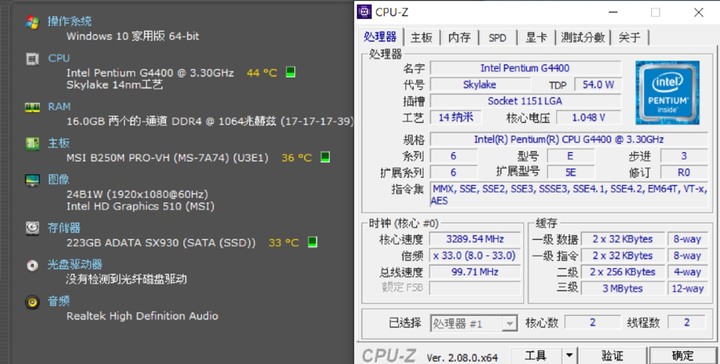Open the 操作系统 section heading in Speccy
Image resolution: width=720 pixels, height=364 pixels.
pyautogui.click(x=70, y=21)
